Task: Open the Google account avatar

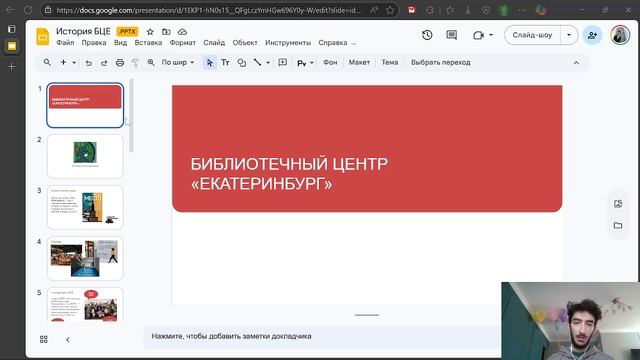Action: (x=620, y=35)
